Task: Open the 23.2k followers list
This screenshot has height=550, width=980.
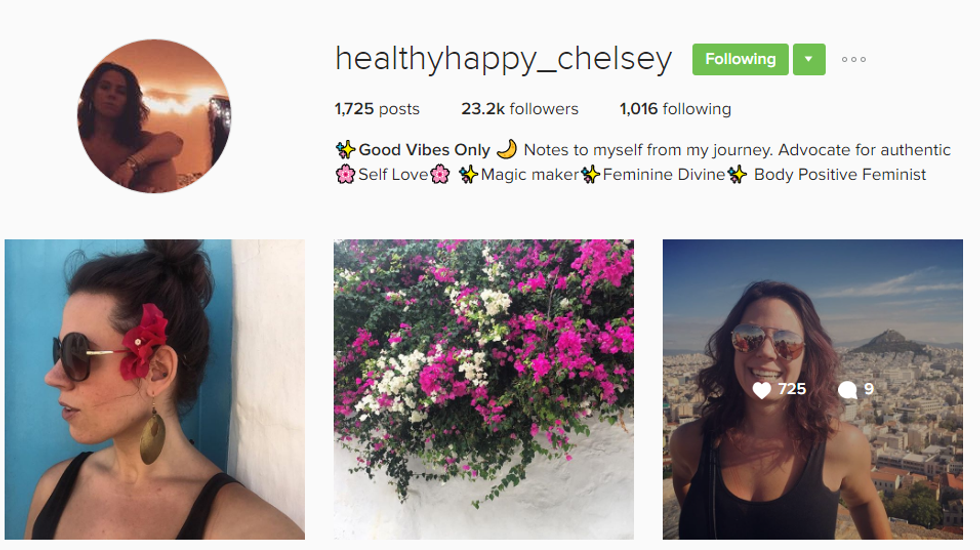Action: pos(520,109)
